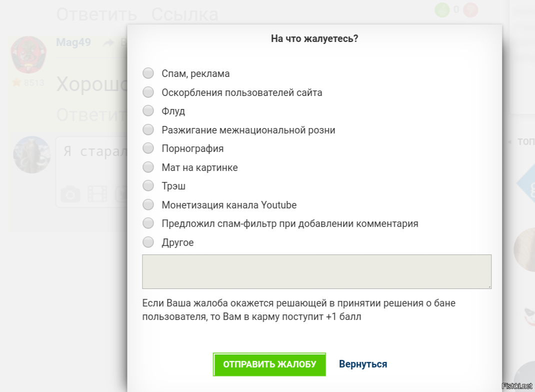Click the film strip video icon

97,194
